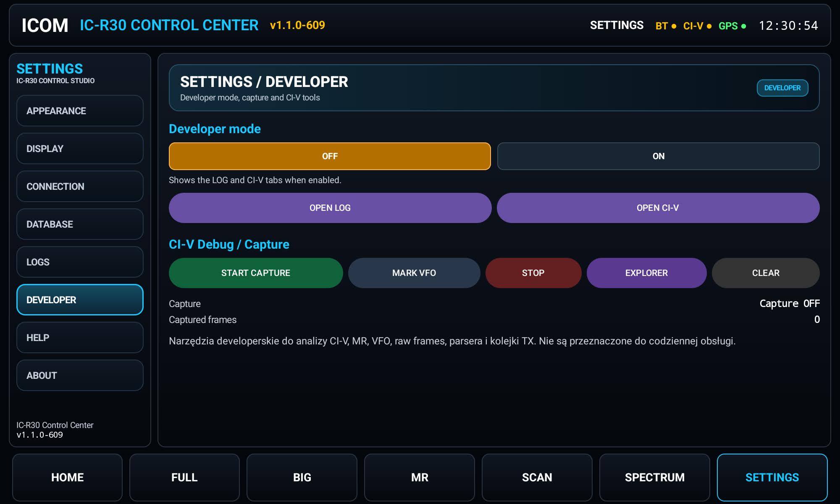Click the ICOM logo
Viewport: 840px width, 504px height.
pos(45,26)
